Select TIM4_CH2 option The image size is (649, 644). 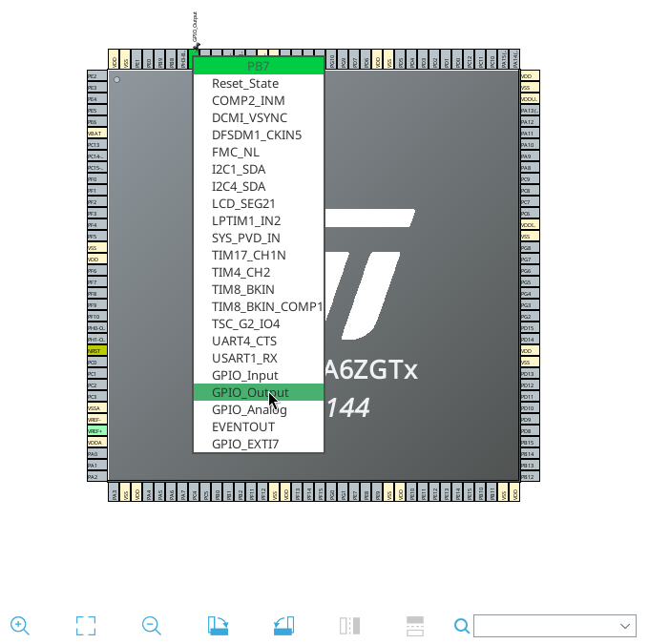(259, 272)
